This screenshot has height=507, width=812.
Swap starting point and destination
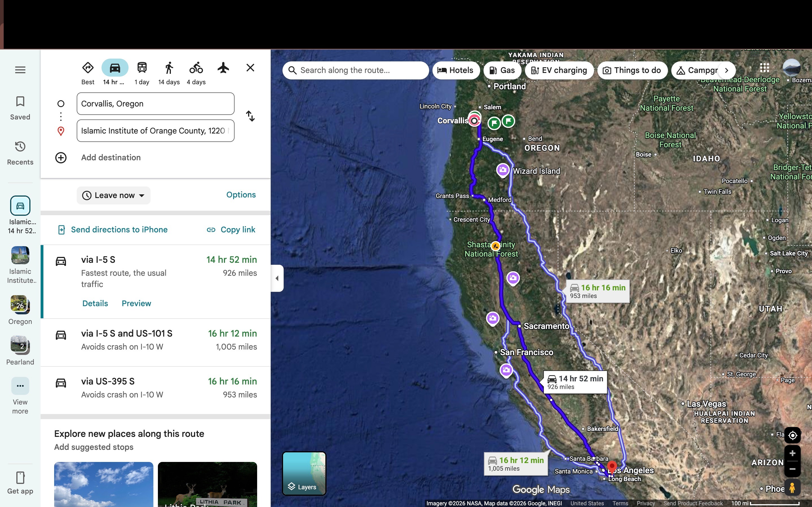coord(250,116)
